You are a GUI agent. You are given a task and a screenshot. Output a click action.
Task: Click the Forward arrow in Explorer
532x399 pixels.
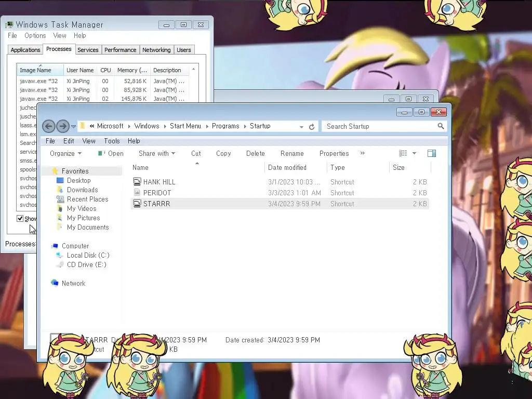coord(63,127)
